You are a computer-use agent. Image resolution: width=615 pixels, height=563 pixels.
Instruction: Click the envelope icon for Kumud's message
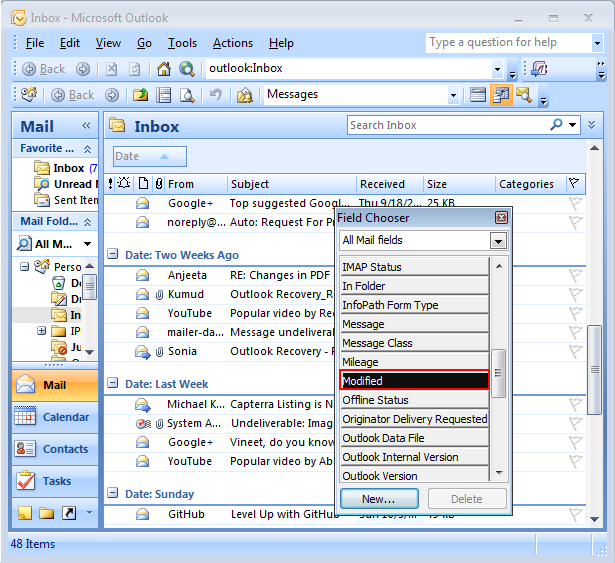point(142,294)
